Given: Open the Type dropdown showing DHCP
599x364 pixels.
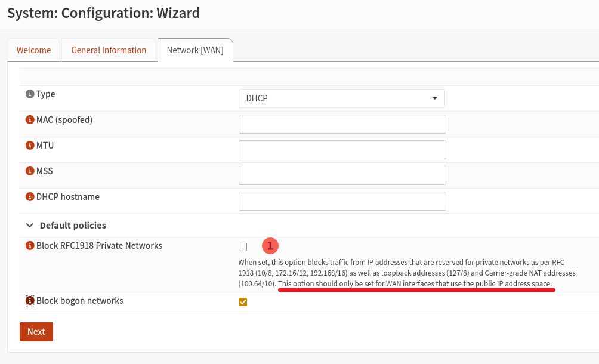Looking at the screenshot, I should pyautogui.click(x=341, y=98).
